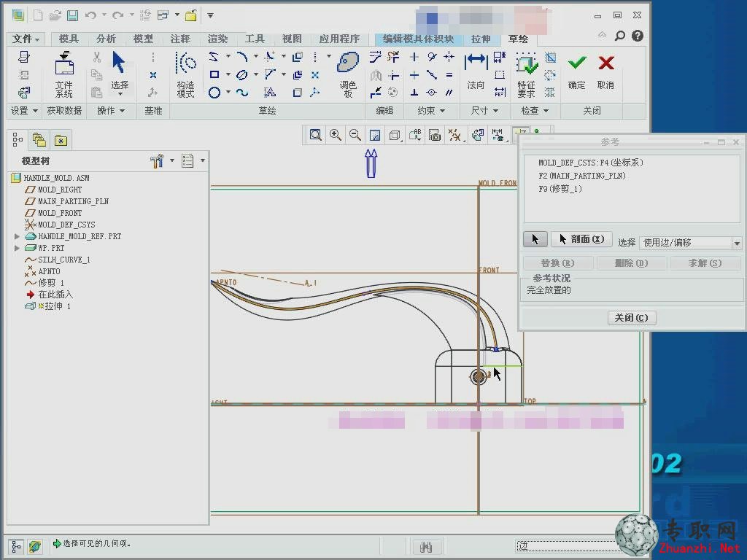The image size is (747, 560).
Task: Open the Rectangle tool dropdown arrow
Action: coord(228,75)
